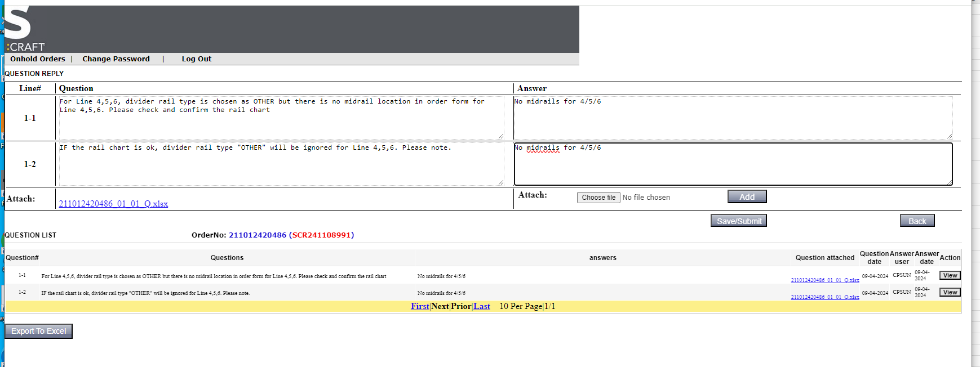980x367 pixels.
Task: Focus the answer field for line 1-2
Action: tap(733, 164)
